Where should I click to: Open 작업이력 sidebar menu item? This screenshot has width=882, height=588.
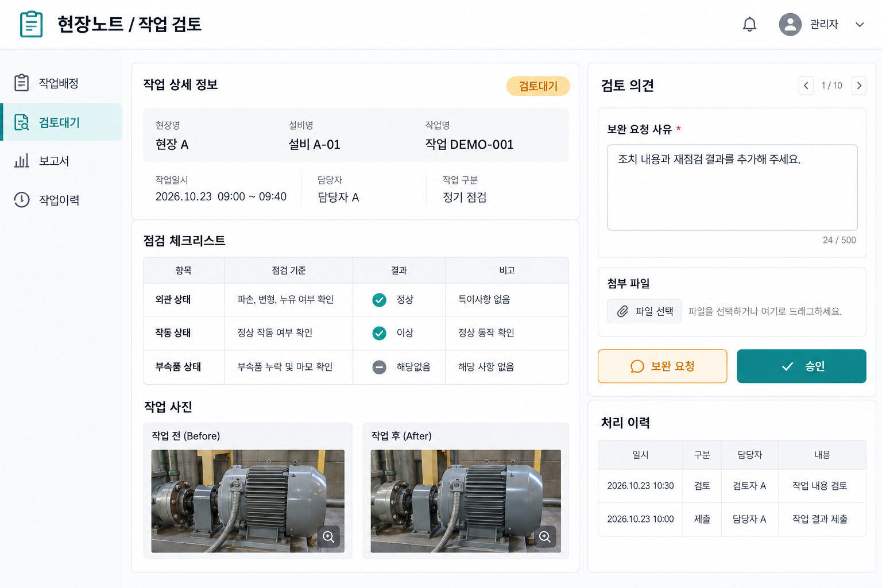coord(61,200)
